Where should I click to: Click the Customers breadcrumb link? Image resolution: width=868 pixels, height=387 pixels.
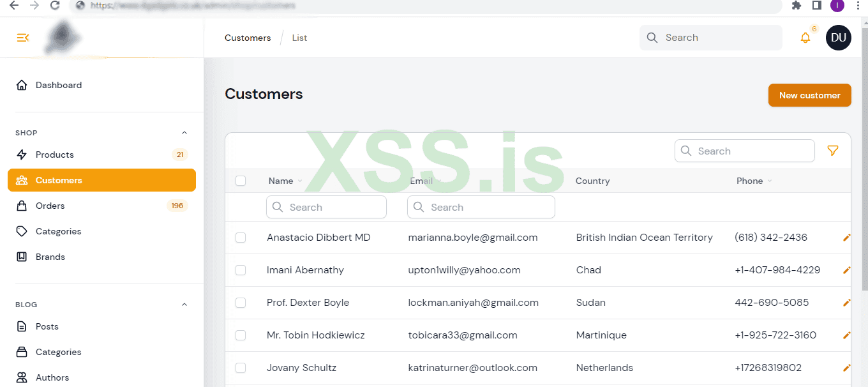pyautogui.click(x=248, y=38)
